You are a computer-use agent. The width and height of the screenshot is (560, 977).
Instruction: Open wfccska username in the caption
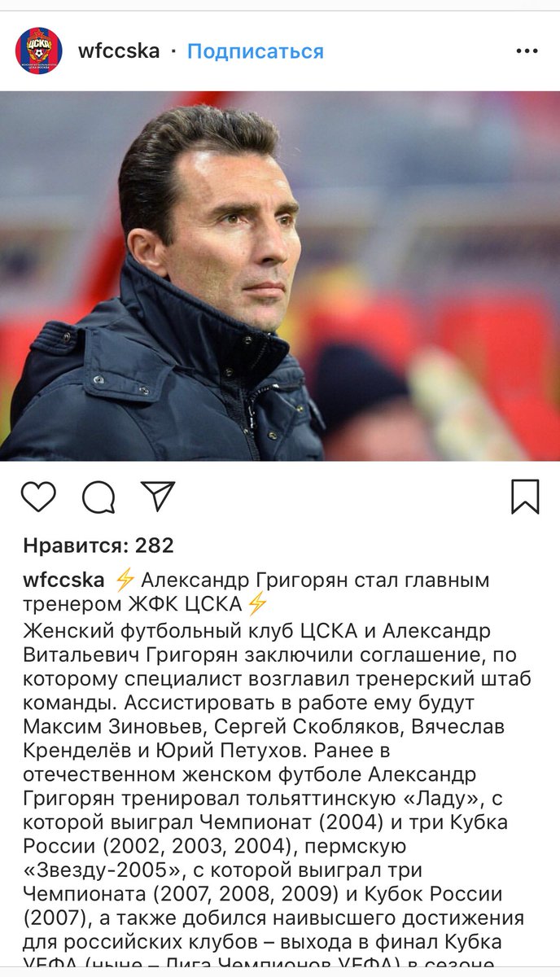(x=63, y=581)
